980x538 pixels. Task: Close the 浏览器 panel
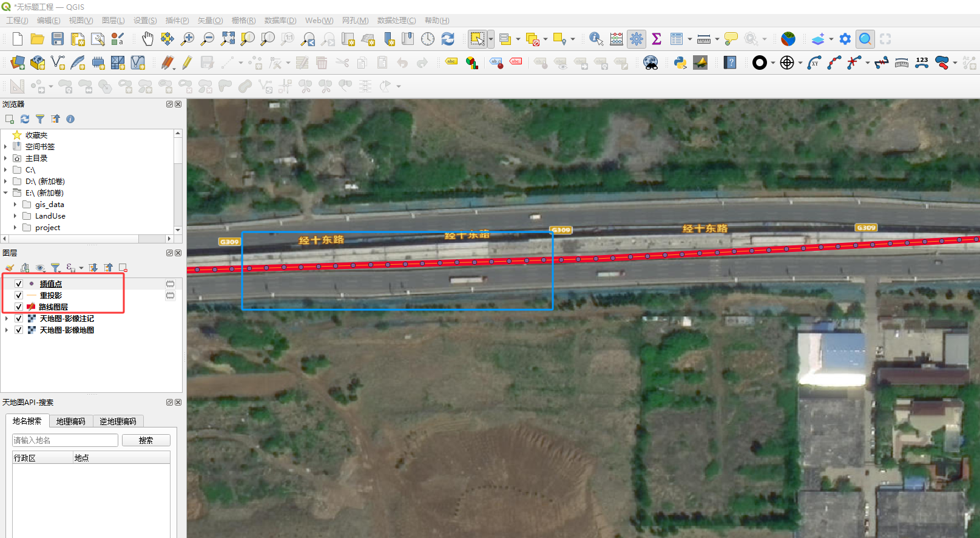[178, 104]
